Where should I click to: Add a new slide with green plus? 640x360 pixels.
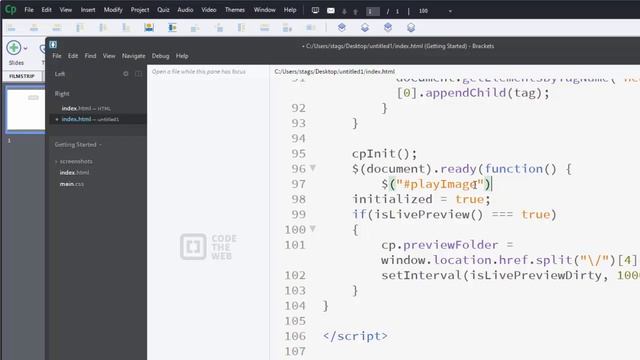[x=13, y=48]
